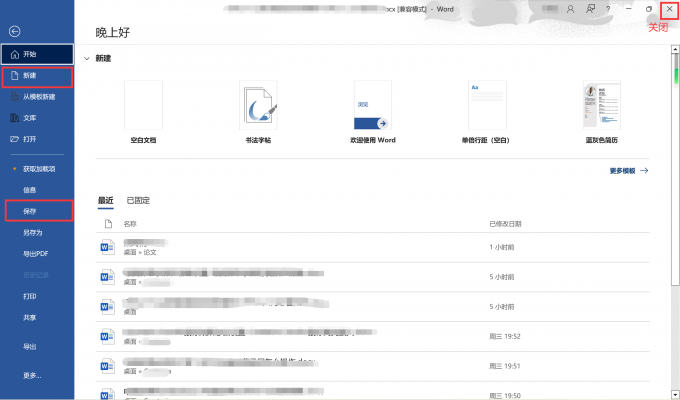Click the 更多模板 link
This screenshot has height=400, width=680.
(628, 171)
